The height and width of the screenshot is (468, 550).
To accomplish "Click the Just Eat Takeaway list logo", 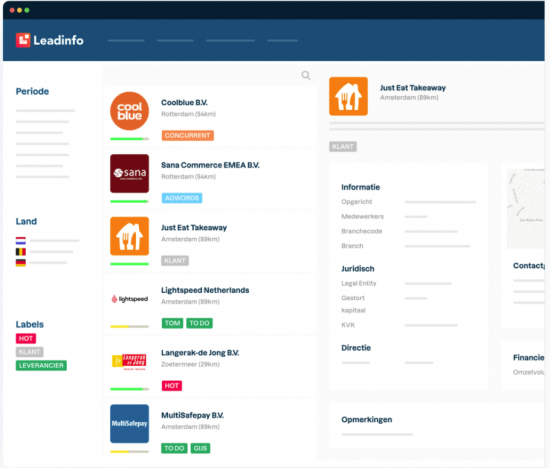I will (129, 236).
